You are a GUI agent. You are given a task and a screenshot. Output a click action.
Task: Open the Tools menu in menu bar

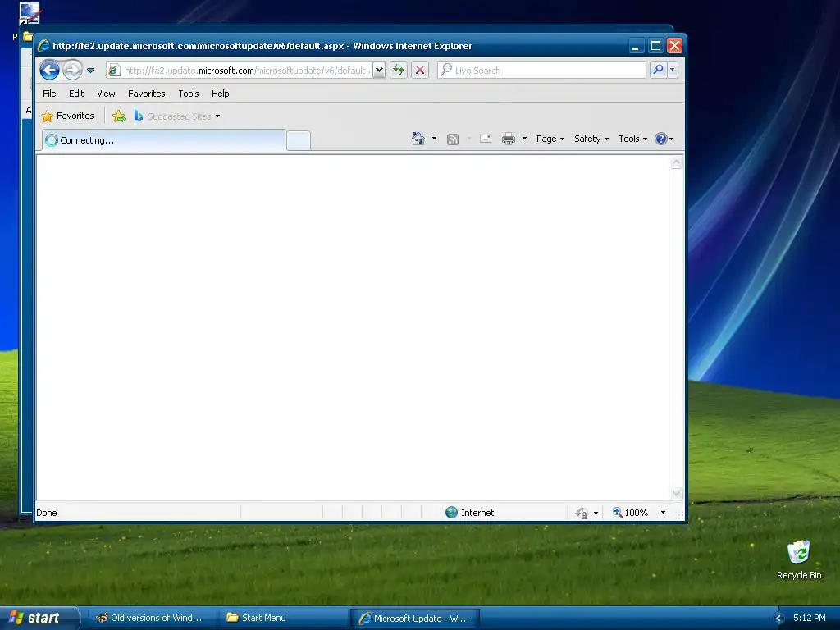[x=189, y=94]
